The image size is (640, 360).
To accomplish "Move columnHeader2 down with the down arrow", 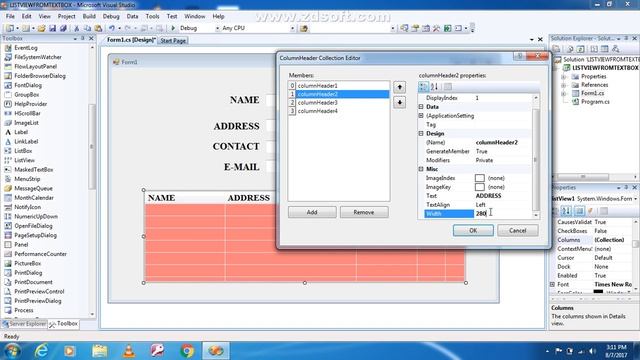I will point(400,102).
